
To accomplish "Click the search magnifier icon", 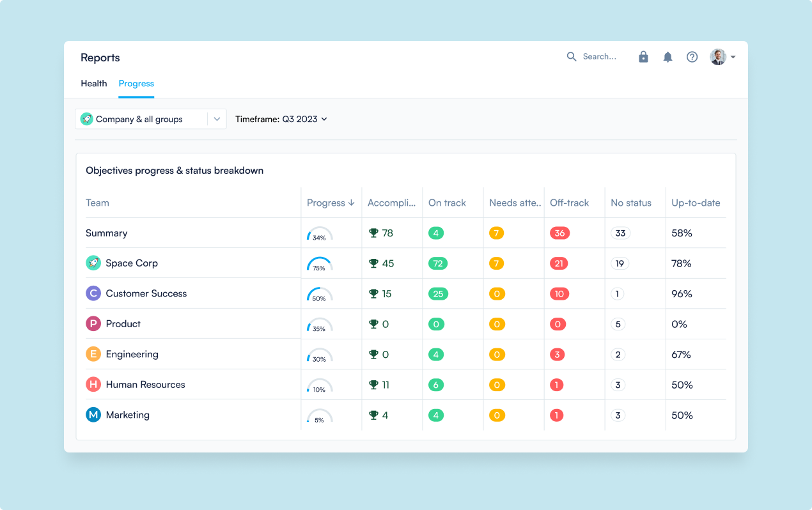I will click(572, 57).
